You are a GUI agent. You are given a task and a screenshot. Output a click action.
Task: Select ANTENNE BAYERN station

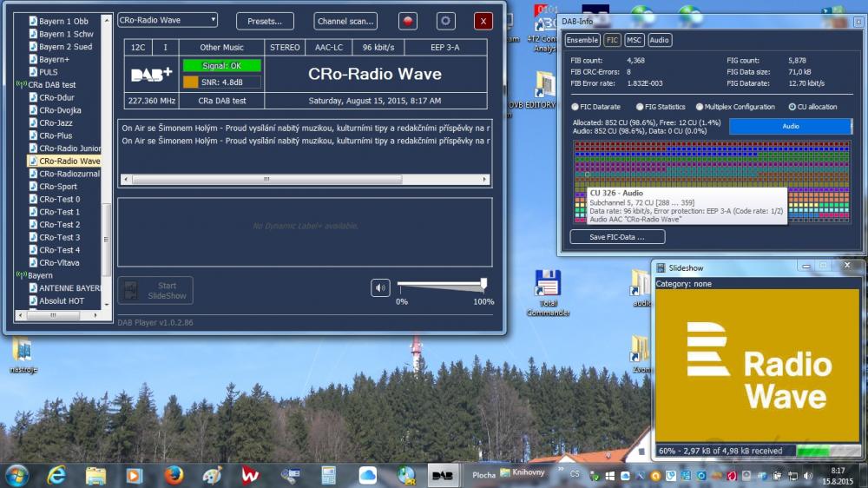click(x=69, y=288)
